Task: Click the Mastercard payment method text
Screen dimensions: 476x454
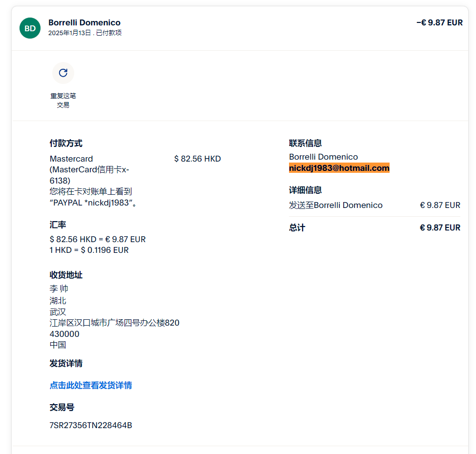Action: coord(71,159)
